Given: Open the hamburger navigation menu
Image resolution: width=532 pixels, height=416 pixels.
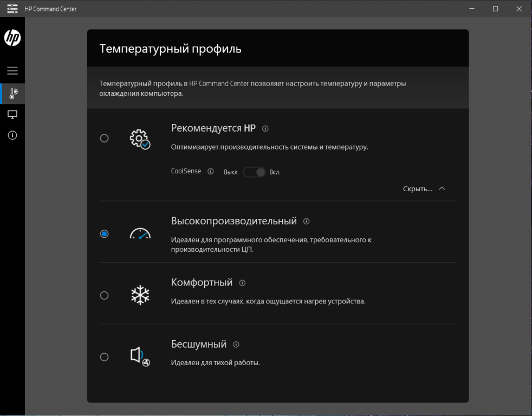Looking at the screenshot, I should [x=12, y=70].
